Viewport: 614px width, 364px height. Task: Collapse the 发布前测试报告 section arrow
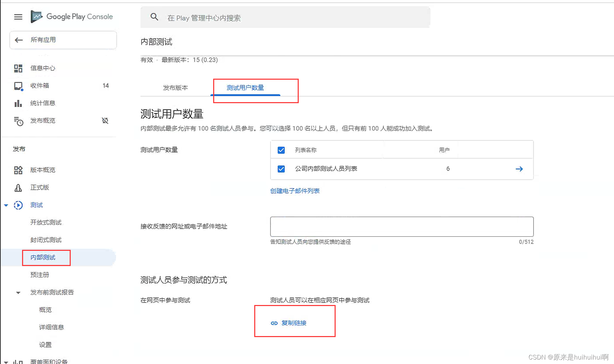click(18, 293)
